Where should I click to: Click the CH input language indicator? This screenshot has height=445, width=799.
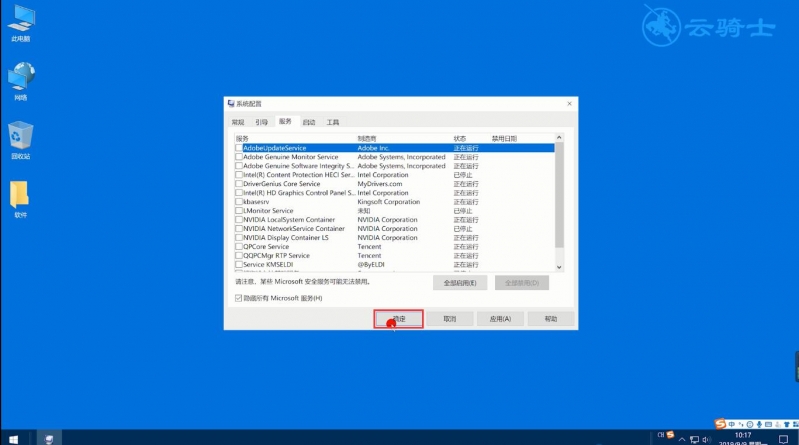661,435
